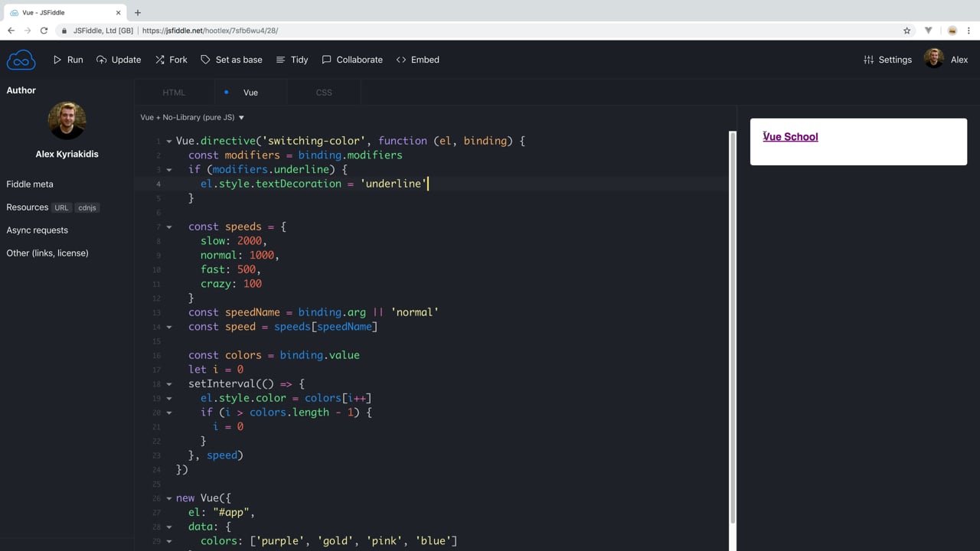Open the Chrome menu (three dots)

point(969,31)
